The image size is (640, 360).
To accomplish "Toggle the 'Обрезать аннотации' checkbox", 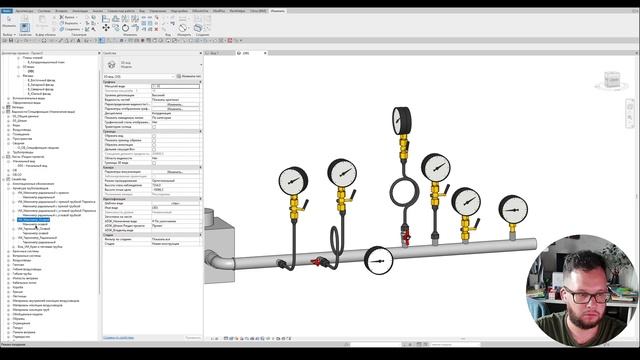I will coord(154,145).
